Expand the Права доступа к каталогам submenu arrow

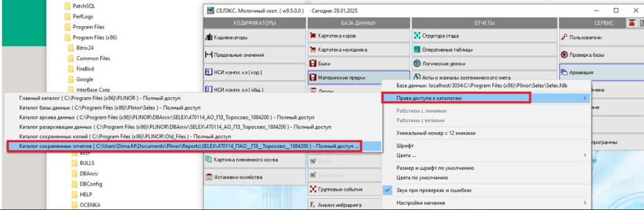pyautogui.click(x=585, y=98)
